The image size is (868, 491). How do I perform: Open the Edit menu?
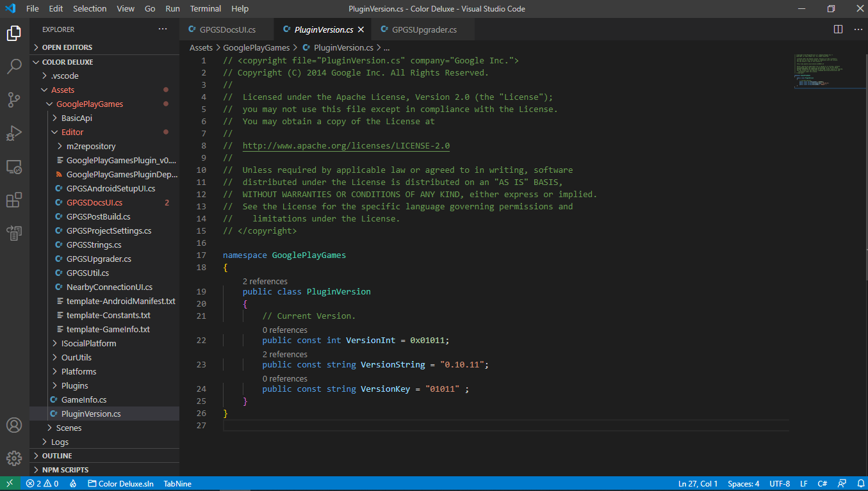(56, 9)
